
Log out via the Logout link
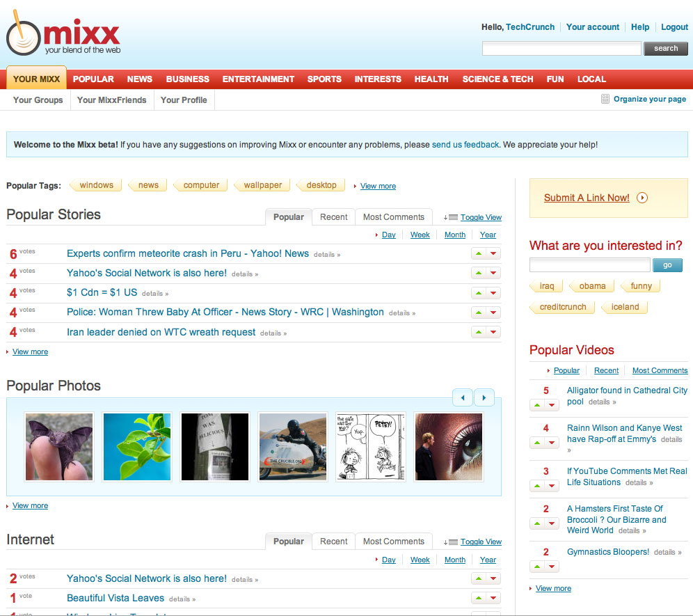tap(674, 27)
